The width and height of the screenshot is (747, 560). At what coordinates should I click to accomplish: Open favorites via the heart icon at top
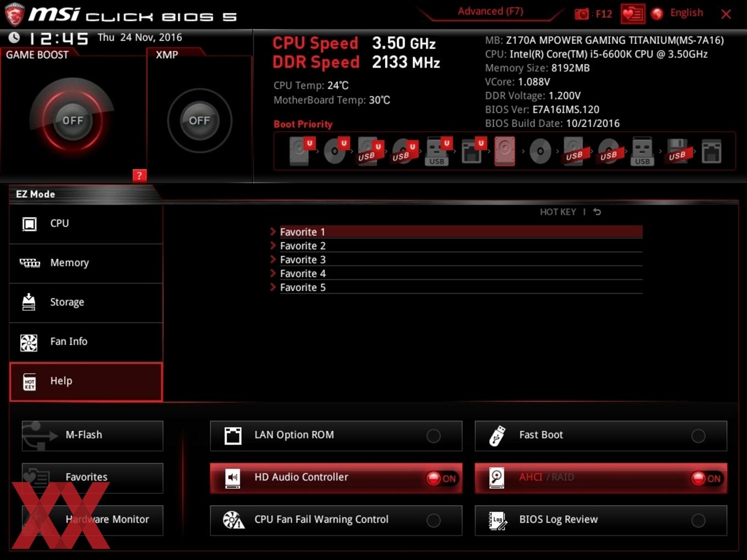pos(633,14)
